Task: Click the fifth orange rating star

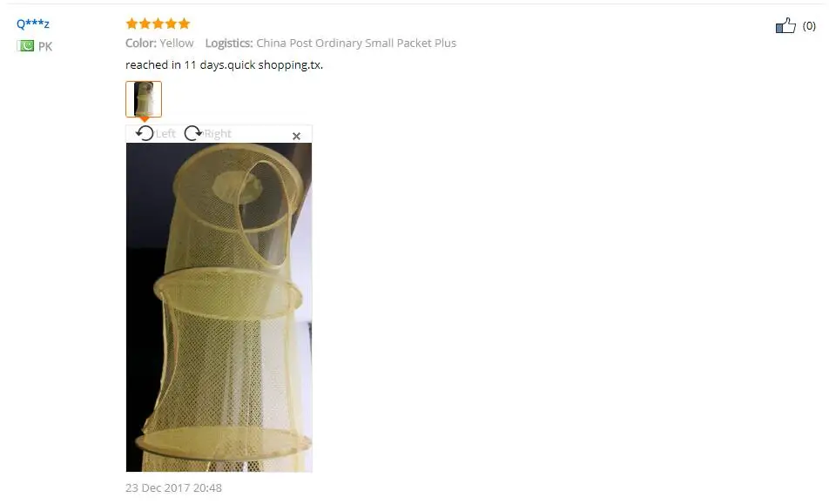Action: tap(184, 24)
